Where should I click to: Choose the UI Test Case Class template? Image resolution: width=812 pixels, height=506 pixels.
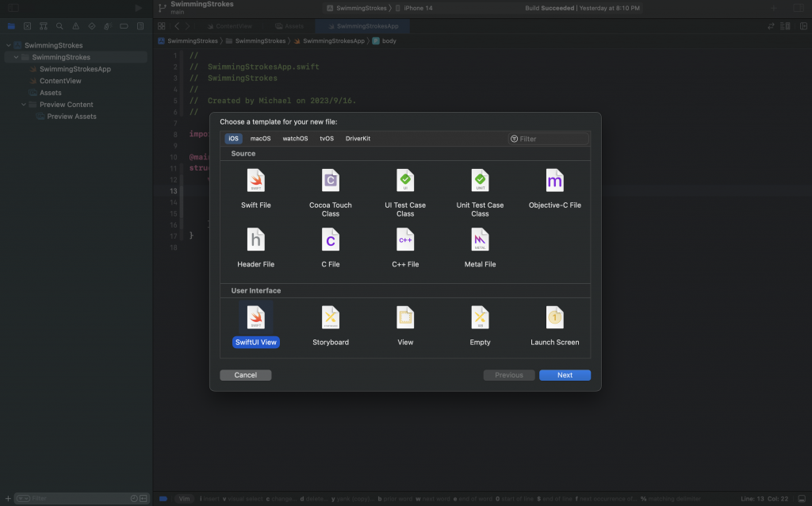405,193
